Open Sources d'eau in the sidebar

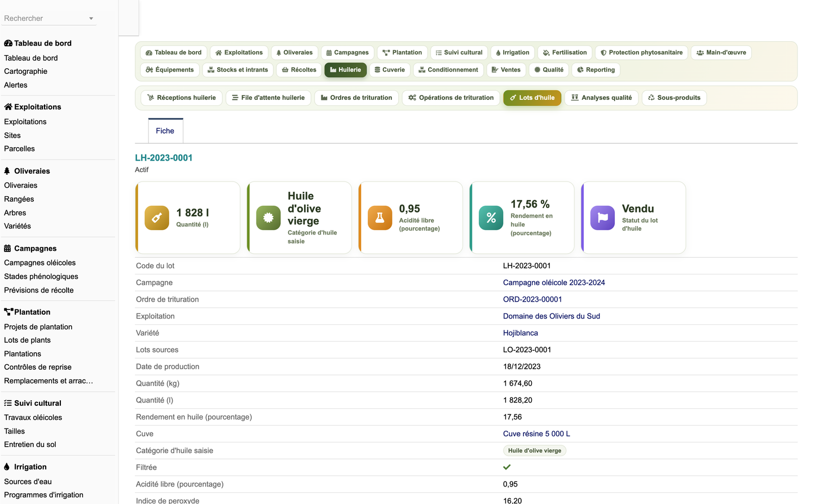28,481
